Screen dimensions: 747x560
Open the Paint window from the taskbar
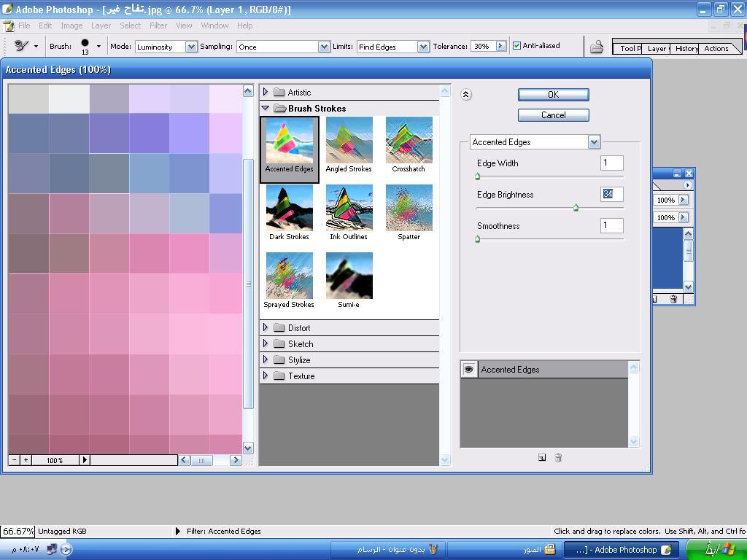coord(388,550)
